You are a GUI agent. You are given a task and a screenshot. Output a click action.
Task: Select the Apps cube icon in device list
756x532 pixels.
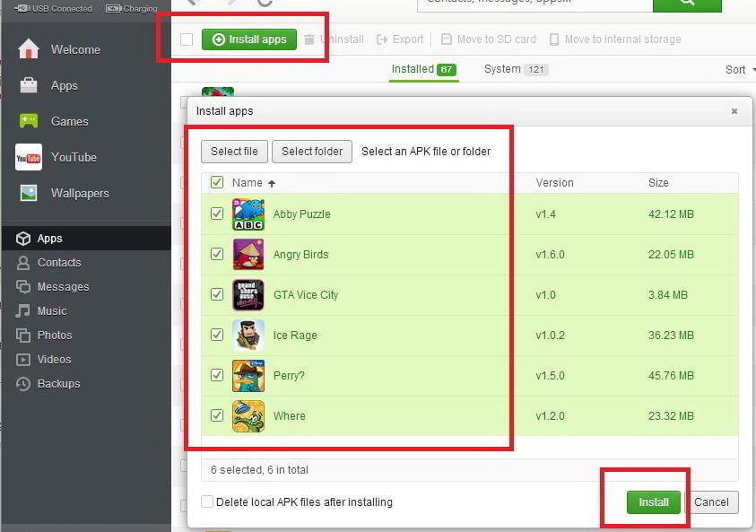[23, 239]
